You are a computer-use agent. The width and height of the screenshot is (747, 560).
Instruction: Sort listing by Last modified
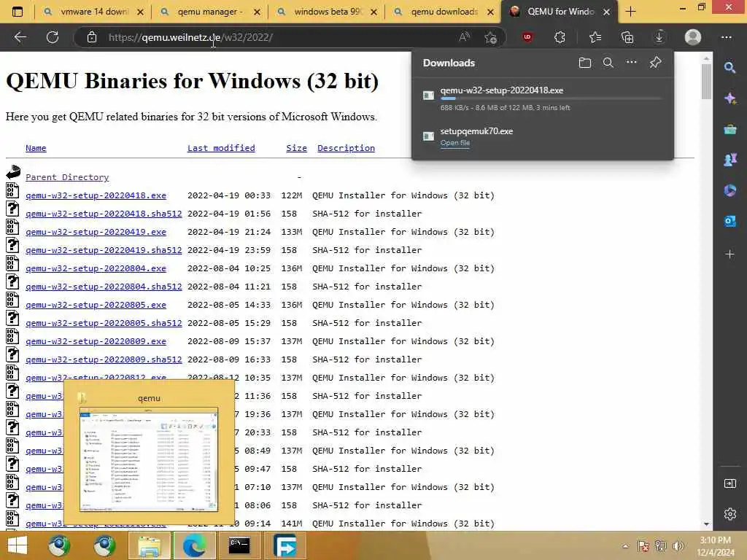tap(221, 148)
